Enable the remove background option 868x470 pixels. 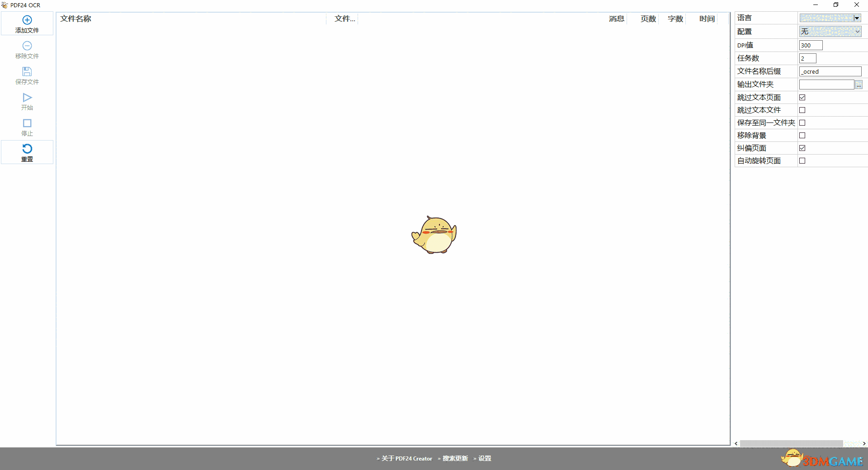pyautogui.click(x=802, y=135)
